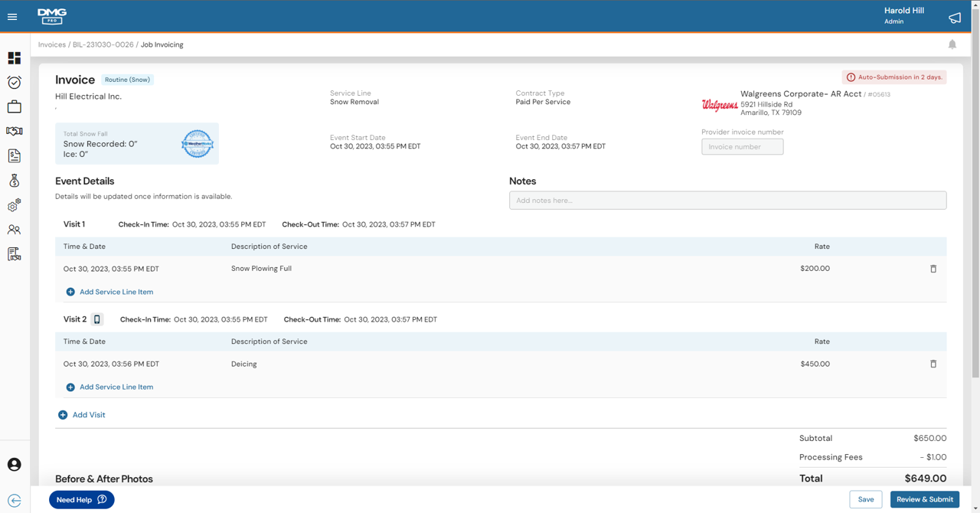Select the team members icon in the sidebar
This screenshot has height=513, width=980.
coord(14,229)
